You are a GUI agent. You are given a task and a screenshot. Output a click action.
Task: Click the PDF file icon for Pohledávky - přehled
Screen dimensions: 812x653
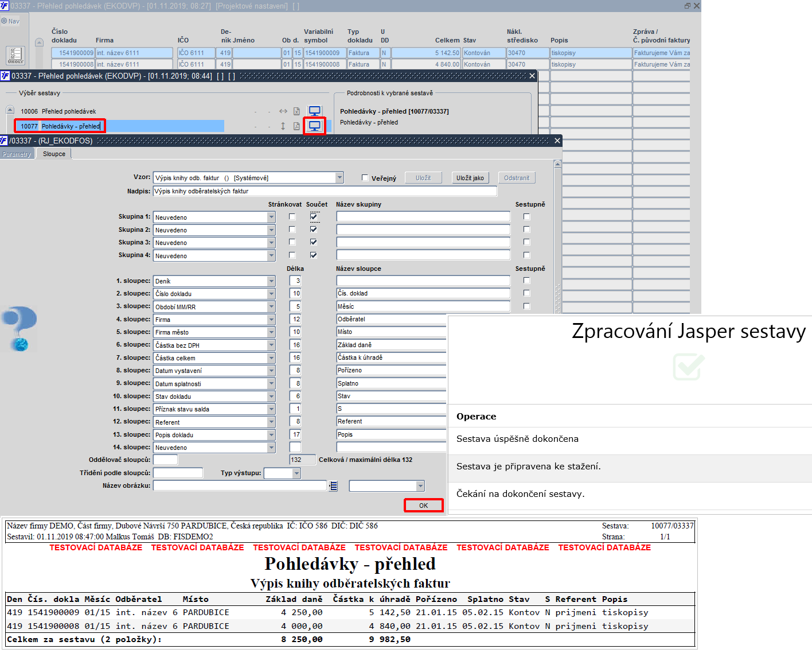[x=296, y=126]
